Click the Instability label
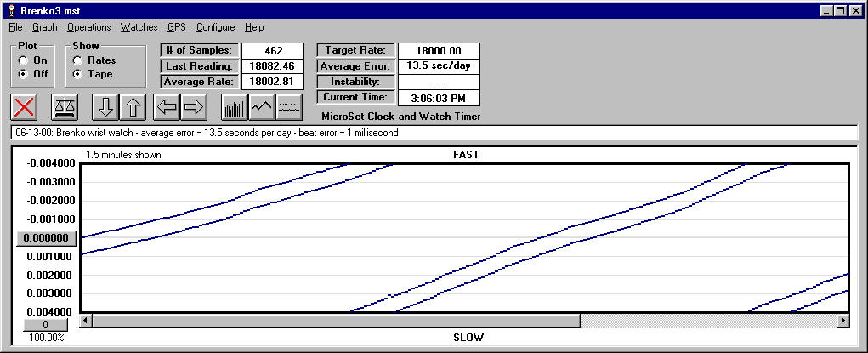This screenshot has width=868, height=353. 356,82
